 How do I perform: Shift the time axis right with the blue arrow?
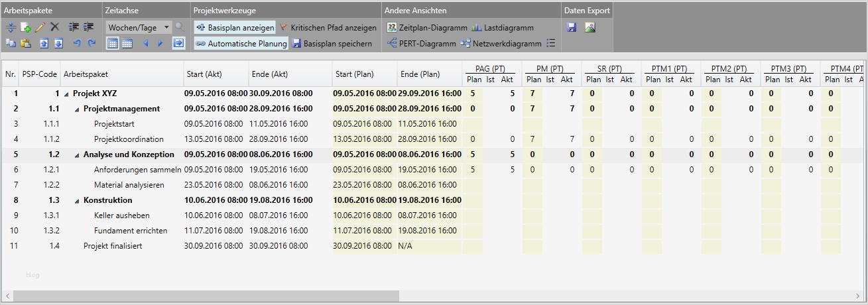coord(161,43)
